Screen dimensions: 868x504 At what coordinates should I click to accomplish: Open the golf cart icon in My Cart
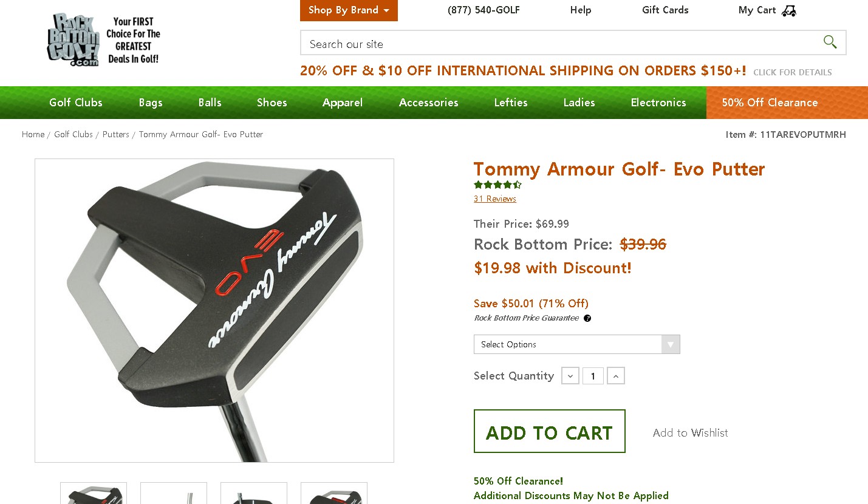coord(788,10)
